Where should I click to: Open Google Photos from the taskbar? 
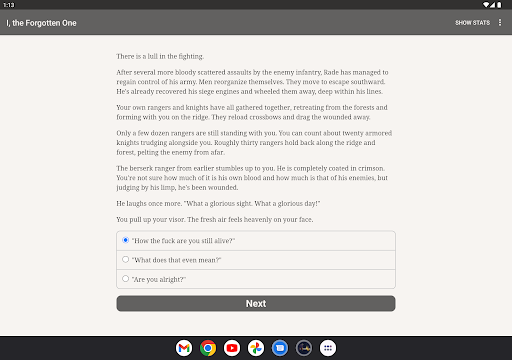click(x=256, y=348)
